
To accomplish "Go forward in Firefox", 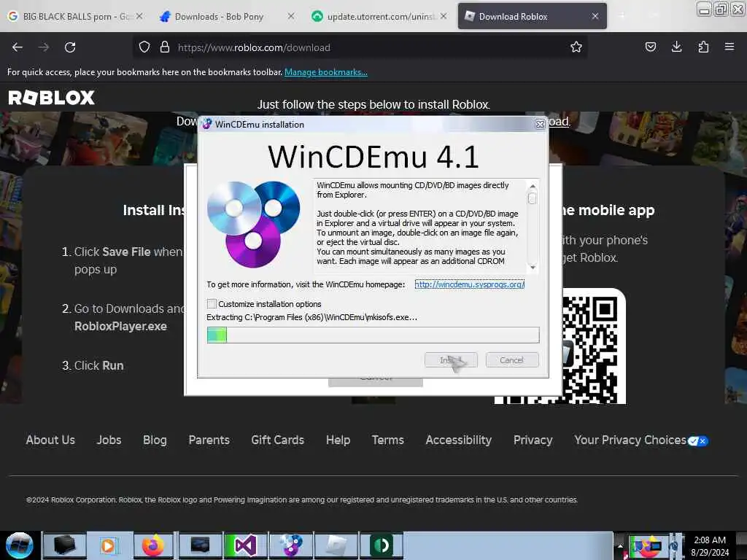I will pyautogui.click(x=44, y=47).
